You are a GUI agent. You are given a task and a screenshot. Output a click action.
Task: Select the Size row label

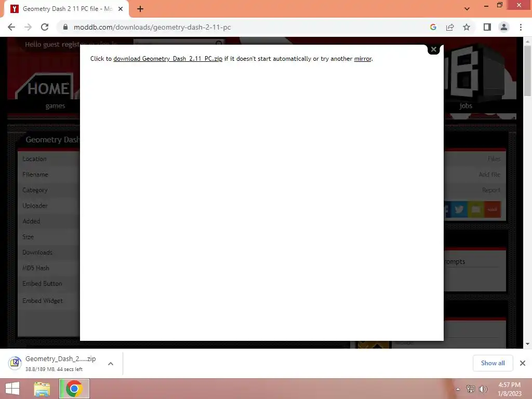tap(28, 237)
